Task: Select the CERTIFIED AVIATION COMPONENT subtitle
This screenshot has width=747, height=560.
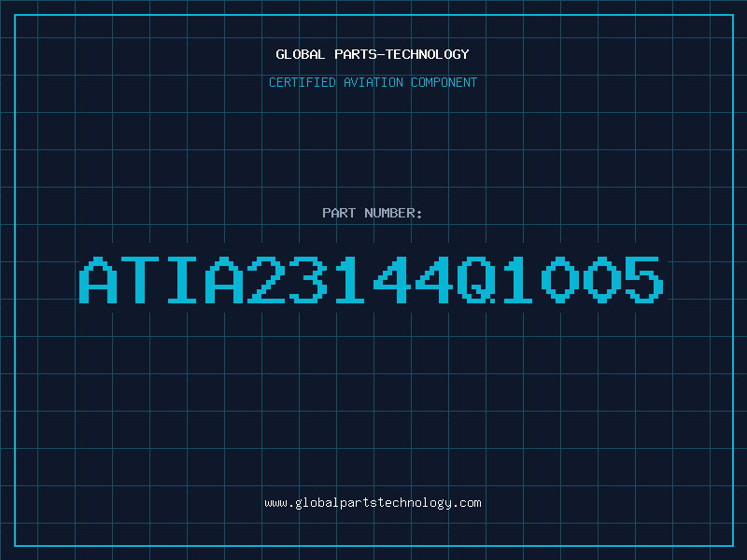Action: click(373, 82)
